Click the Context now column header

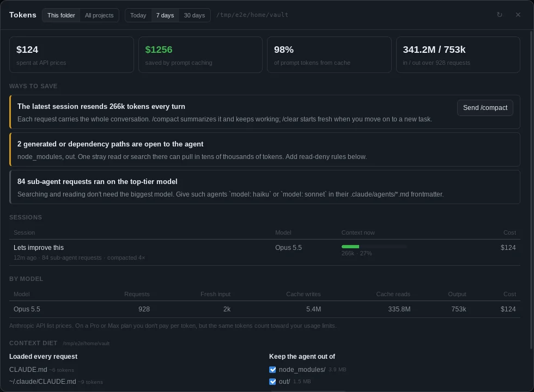click(358, 232)
